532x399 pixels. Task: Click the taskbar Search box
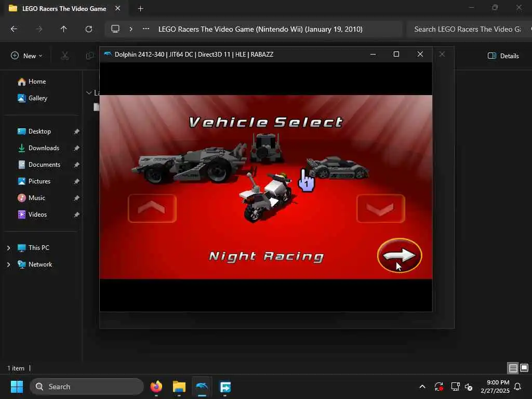tap(87, 387)
